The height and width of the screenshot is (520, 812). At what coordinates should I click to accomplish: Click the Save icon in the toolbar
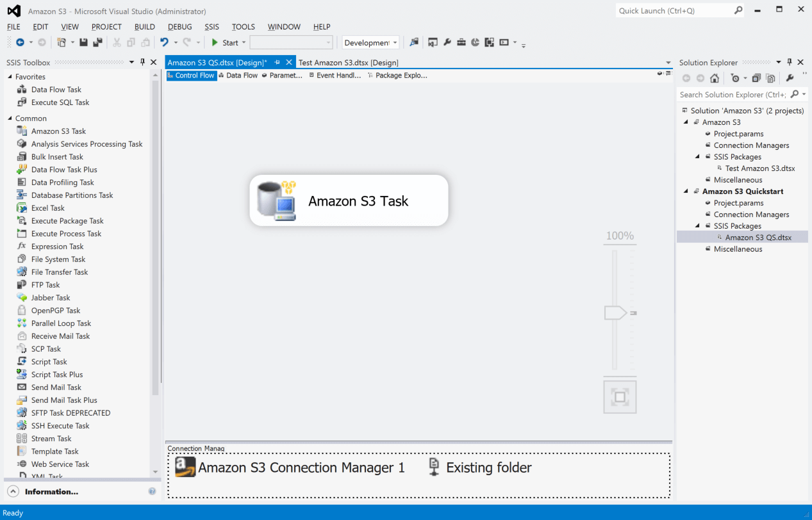tap(83, 42)
